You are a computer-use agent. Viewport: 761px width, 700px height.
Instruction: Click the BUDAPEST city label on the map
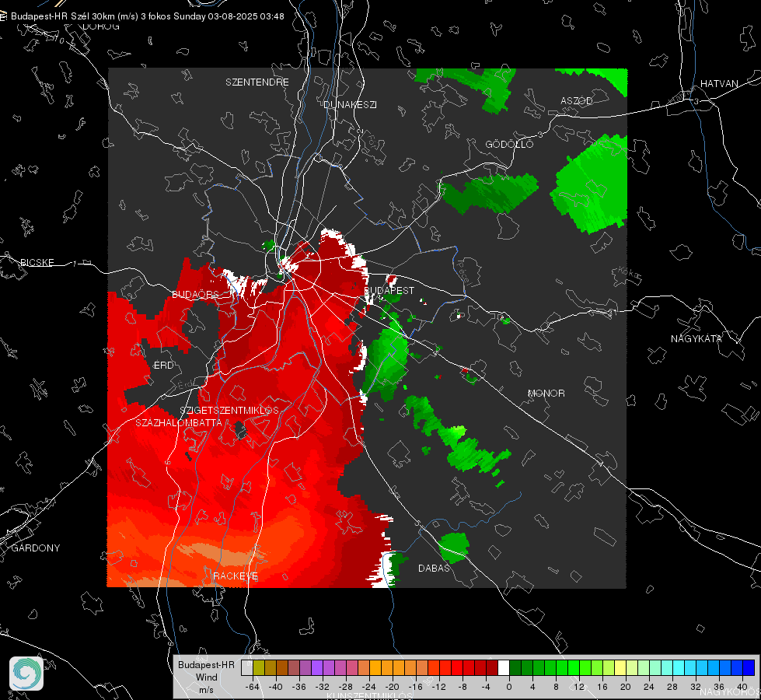point(389,290)
